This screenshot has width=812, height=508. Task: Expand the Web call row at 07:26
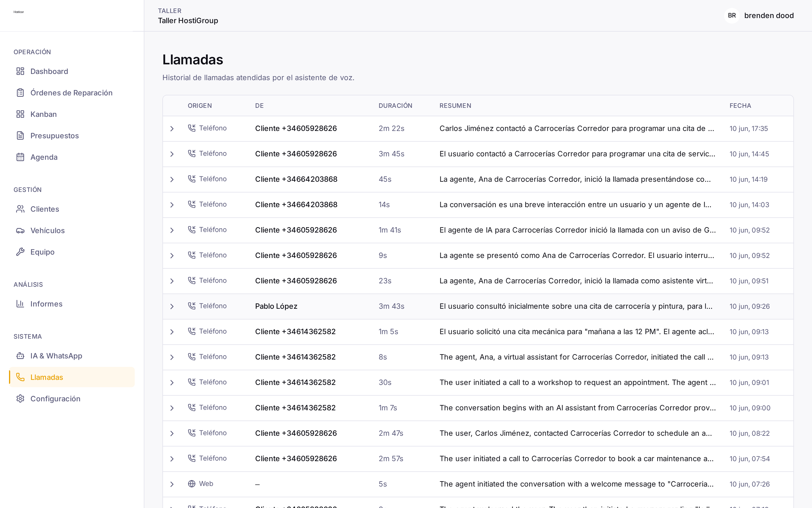(x=172, y=484)
